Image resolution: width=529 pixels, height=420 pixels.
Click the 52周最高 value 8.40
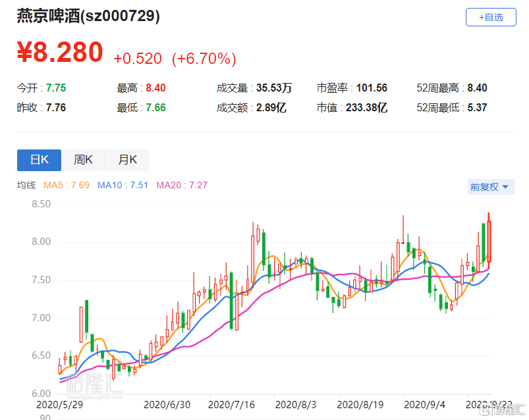pyautogui.click(x=478, y=88)
